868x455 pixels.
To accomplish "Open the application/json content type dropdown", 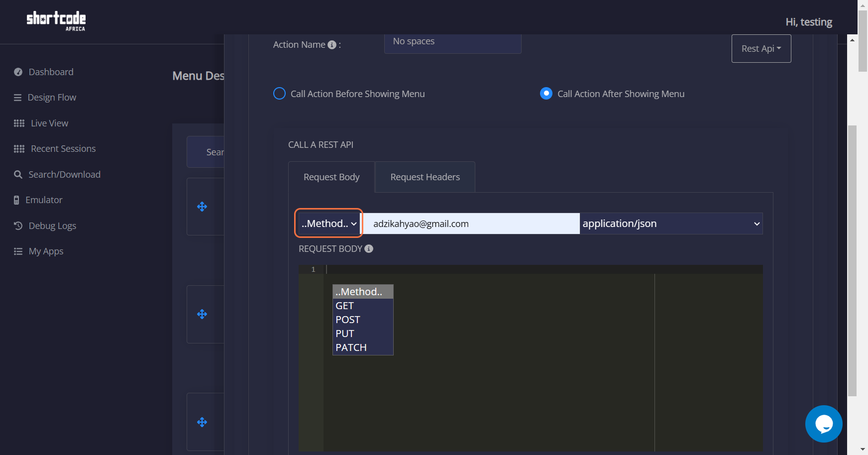I will tap(671, 224).
